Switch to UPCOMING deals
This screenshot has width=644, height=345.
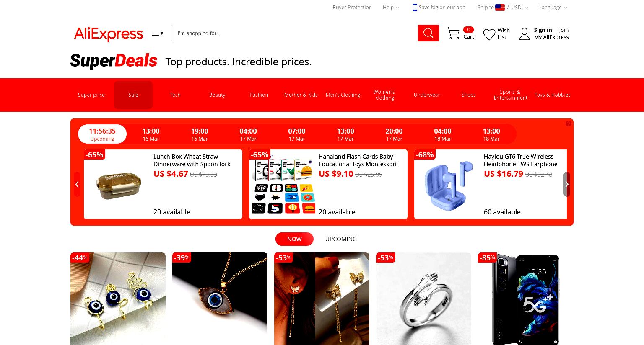(x=341, y=239)
